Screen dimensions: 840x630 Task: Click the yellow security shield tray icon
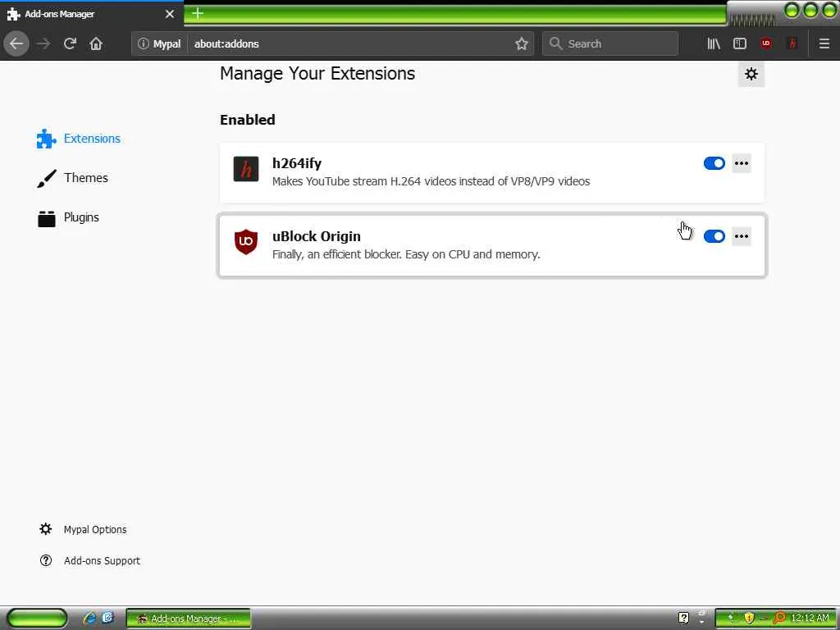point(749,618)
